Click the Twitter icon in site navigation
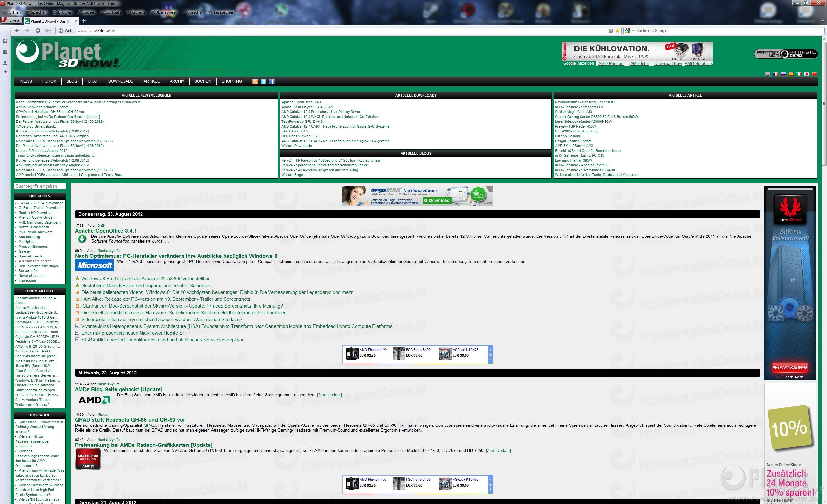 pyautogui.click(x=264, y=81)
